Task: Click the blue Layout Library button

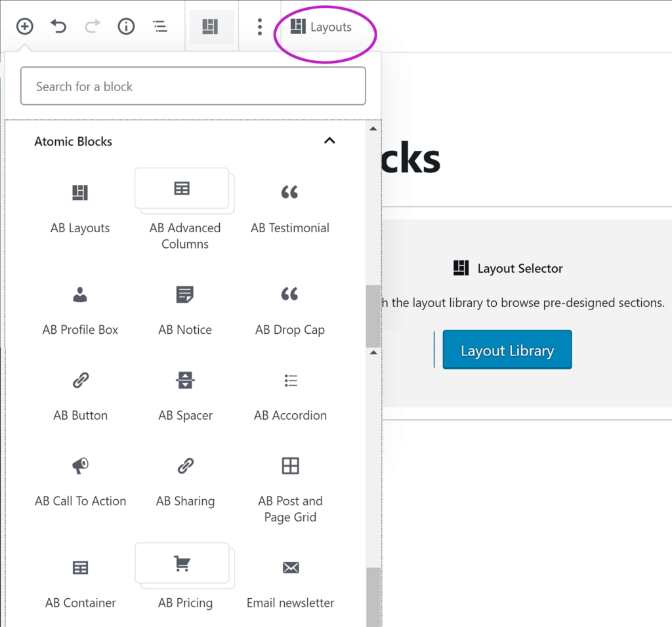Action: click(x=507, y=350)
